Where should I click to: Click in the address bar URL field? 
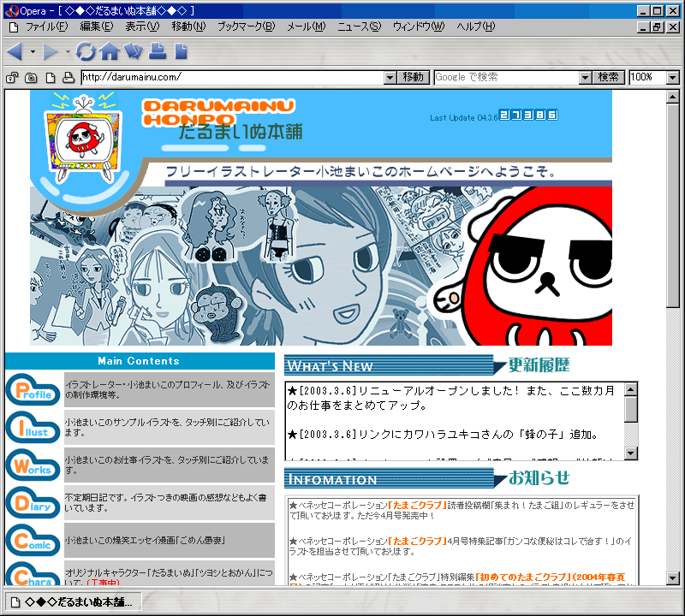click(233, 78)
